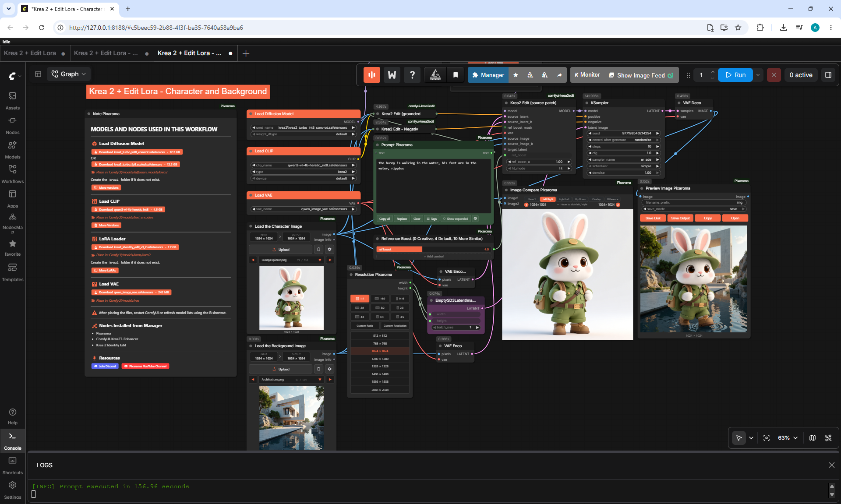The image size is (841, 504).
Task: Open the Run button options dropdown arrow
Action: (x=758, y=75)
